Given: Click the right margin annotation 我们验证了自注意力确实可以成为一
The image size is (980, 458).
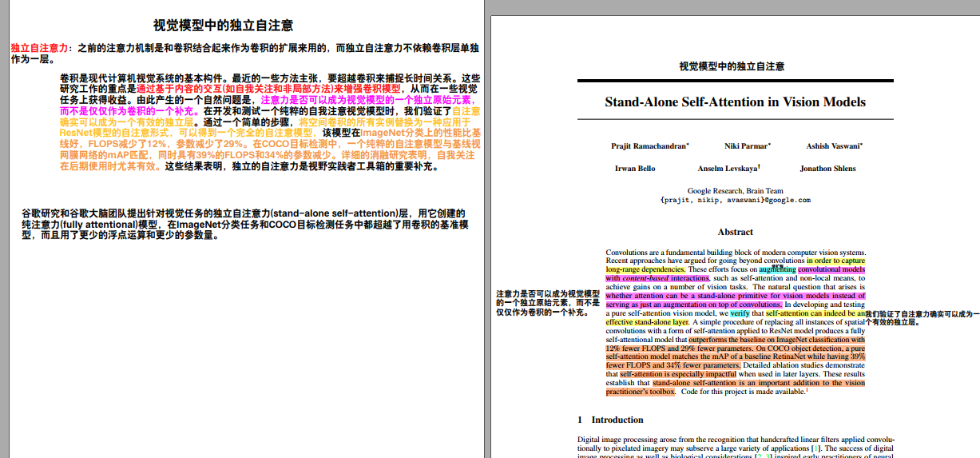Looking at the screenshot, I should [x=922, y=313].
